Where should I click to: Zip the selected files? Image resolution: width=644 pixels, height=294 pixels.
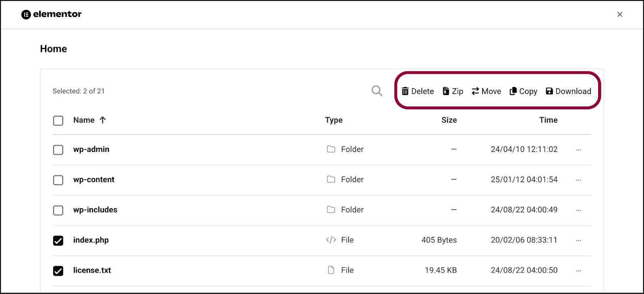point(453,91)
